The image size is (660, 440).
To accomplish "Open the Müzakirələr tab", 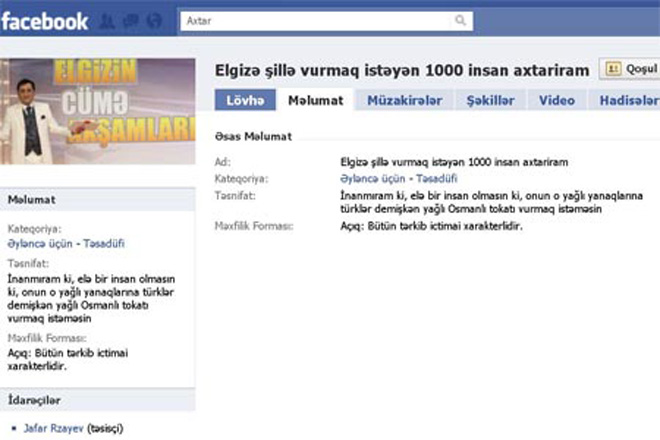I will pyautogui.click(x=405, y=100).
